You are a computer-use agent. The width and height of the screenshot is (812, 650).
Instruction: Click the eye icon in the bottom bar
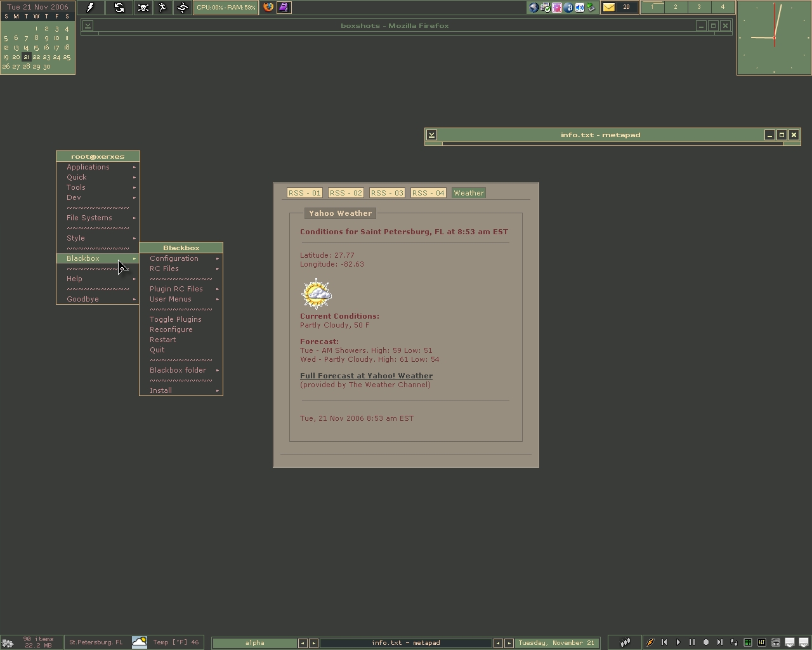point(776,642)
